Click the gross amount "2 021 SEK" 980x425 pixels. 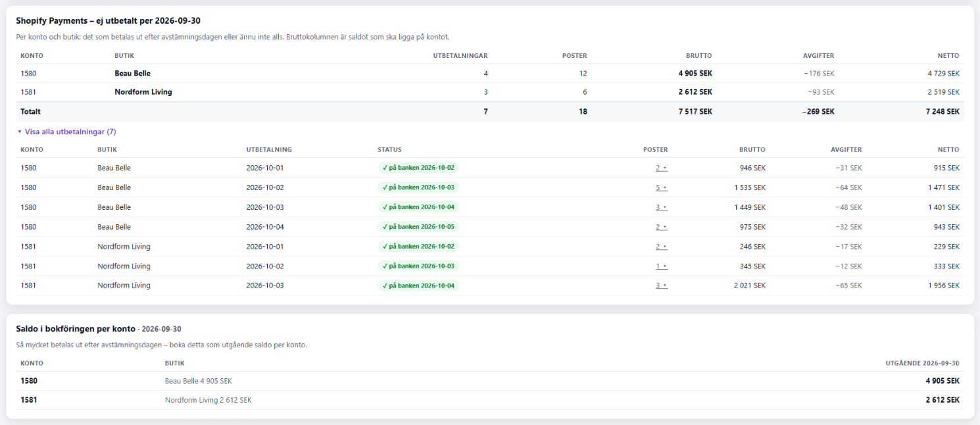pyautogui.click(x=750, y=286)
